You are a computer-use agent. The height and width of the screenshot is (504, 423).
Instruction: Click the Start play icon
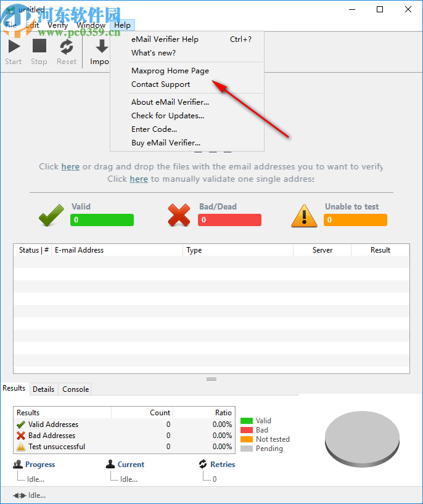point(14,46)
